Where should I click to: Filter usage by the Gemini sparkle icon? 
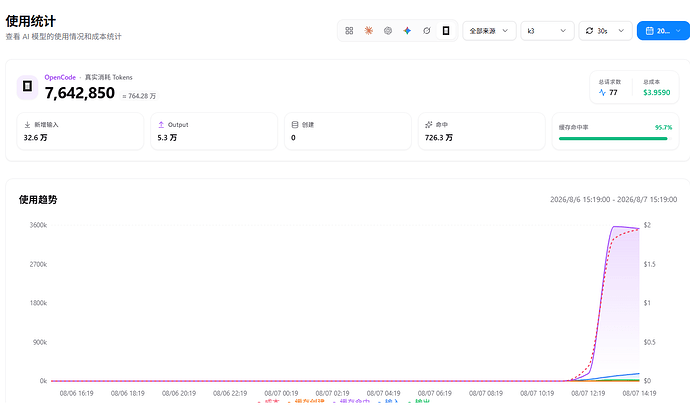coord(407,31)
